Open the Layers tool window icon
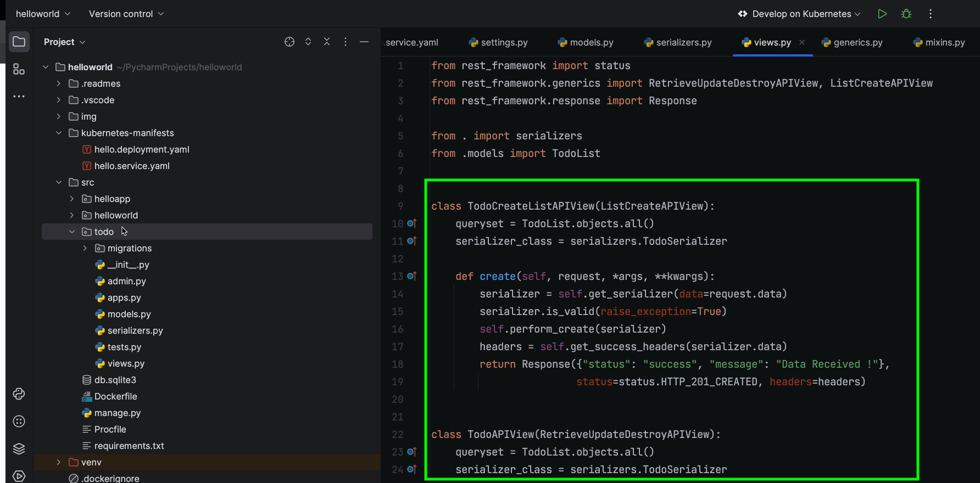 point(19,449)
